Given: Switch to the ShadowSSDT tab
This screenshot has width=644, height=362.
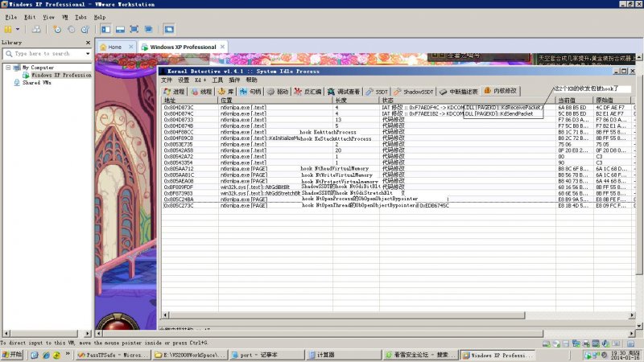Looking at the screenshot, I should click(414, 92).
